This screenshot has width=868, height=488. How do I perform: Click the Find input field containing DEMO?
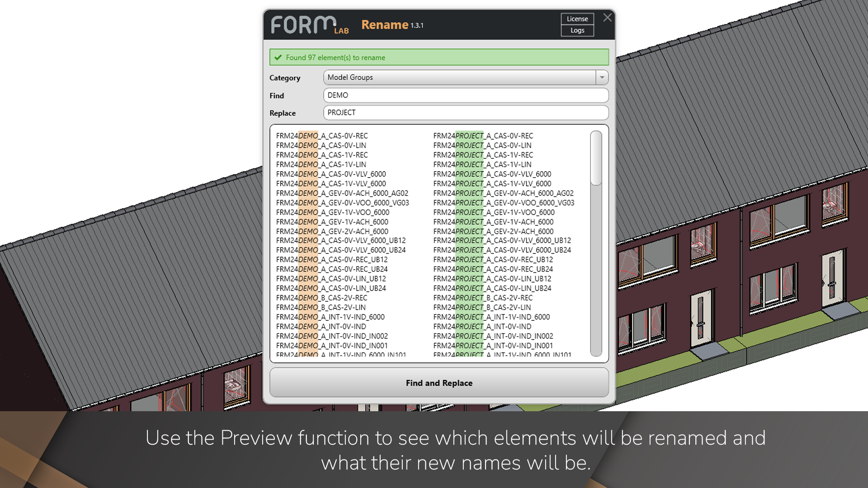tap(466, 95)
